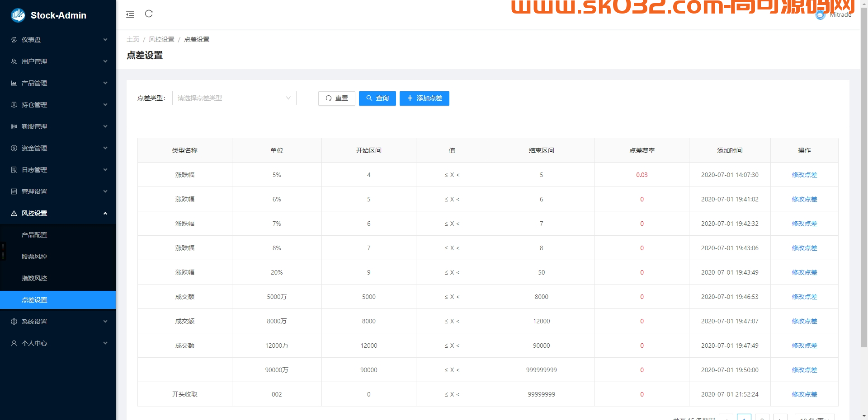
Task: Expand the 新股管理 menu chevron
Action: 105,126
